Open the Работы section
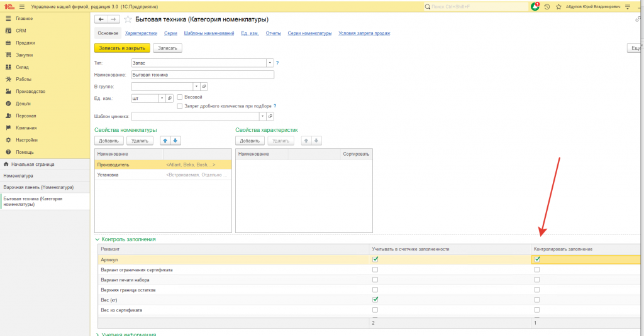Image resolution: width=644 pixels, height=336 pixels. click(x=23, y=79)
